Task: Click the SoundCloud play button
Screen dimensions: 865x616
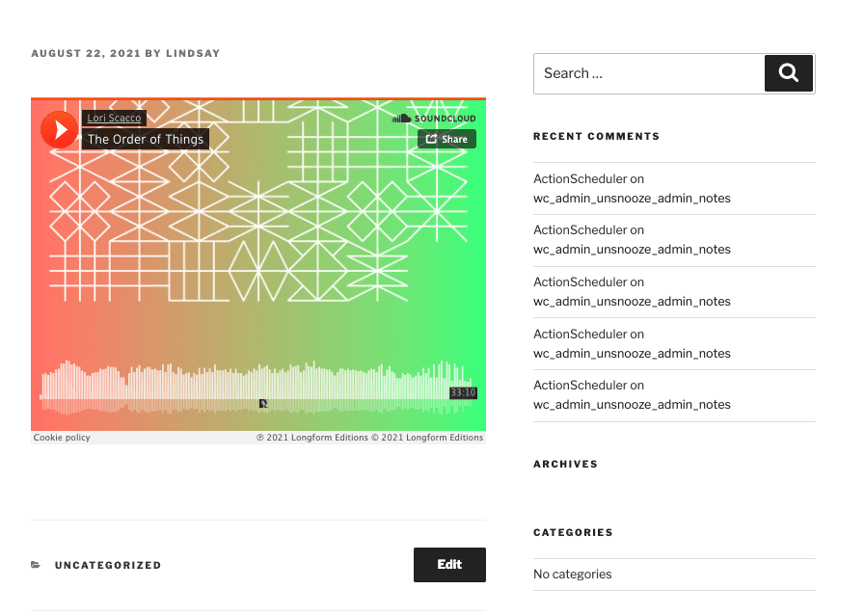Action: click(x=59, y=128)
